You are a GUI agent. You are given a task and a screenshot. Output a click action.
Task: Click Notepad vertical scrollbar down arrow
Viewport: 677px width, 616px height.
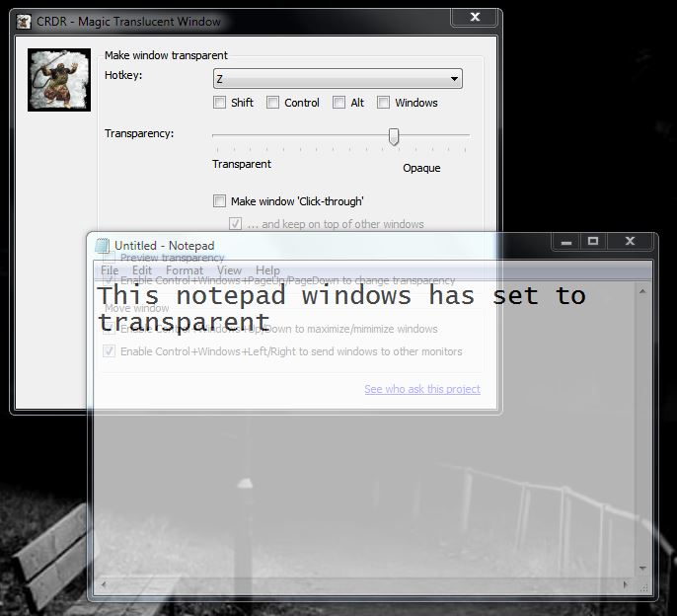point(642,568)
